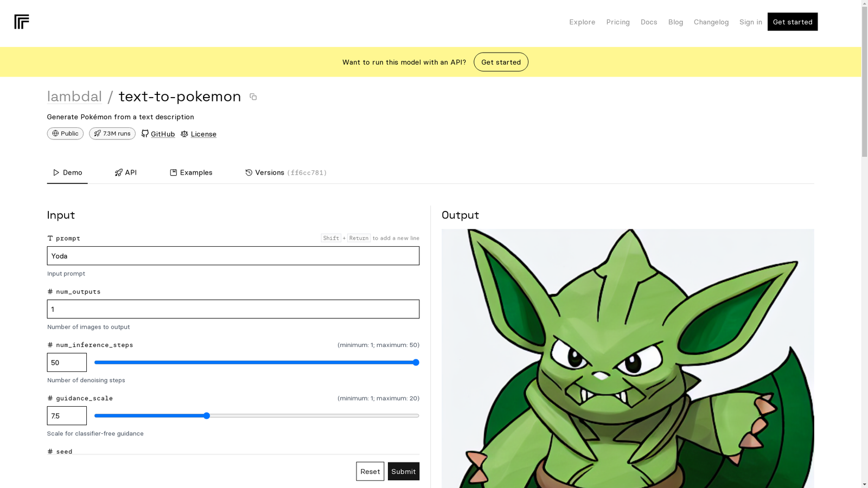Image resolution: width=868 pixels, height=488 pixels.
Task: Click the Public visibility badge
Action: pyautogui.click(x=65, y=133)
